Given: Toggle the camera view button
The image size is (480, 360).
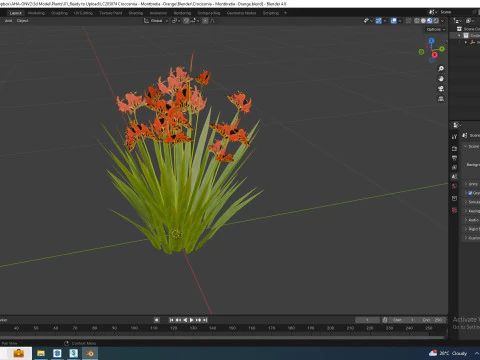Looking at the screenshot, I should pos(441,89).
